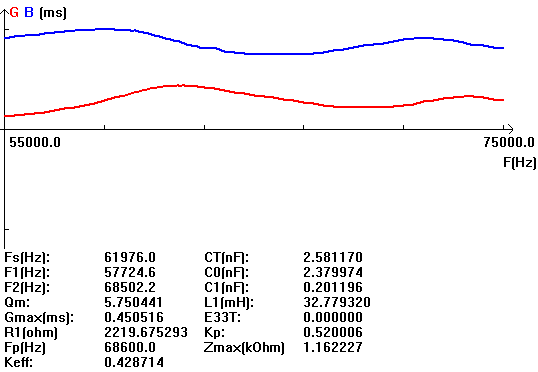Click the L1(mH) value 32.779320

(x=337, y=302)
